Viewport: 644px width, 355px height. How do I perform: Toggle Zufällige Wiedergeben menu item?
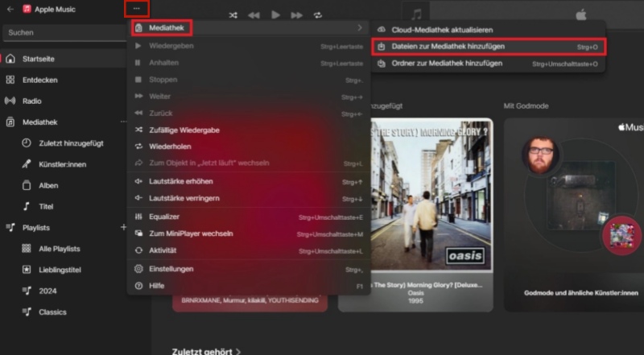point(249,130)
